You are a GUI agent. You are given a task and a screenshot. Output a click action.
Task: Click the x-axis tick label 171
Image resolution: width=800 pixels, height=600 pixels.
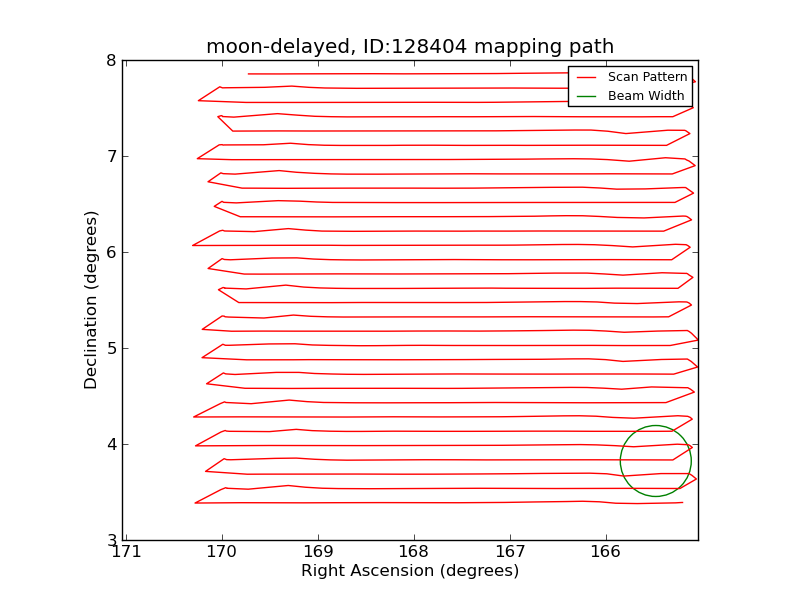(x=126, y=552)
